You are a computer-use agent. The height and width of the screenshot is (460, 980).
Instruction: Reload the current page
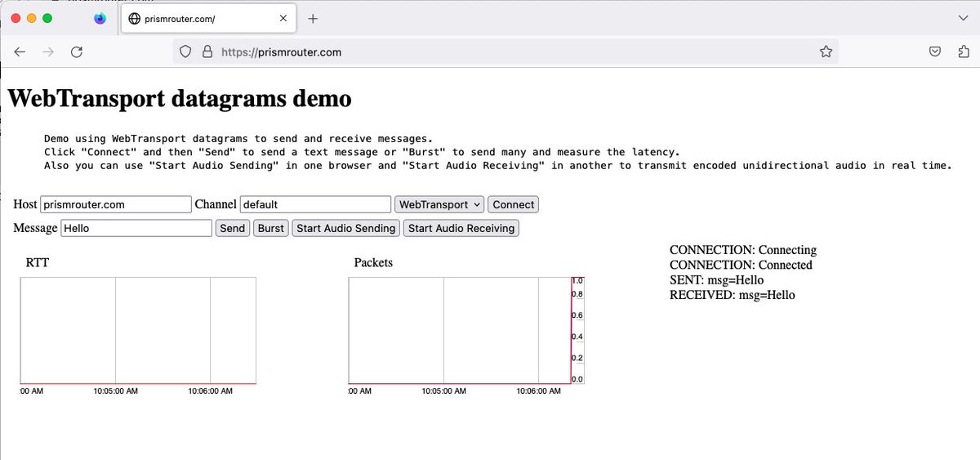click(x=76, y=51)
